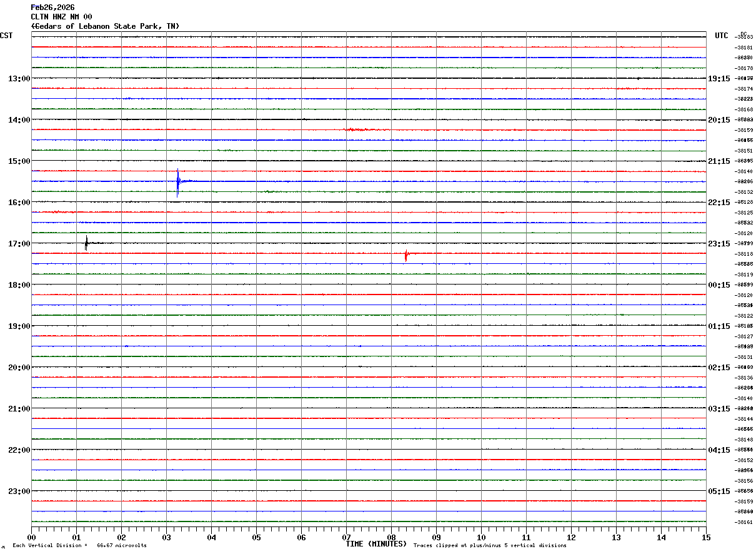The image size is (756, 554).
Task: Click the 10 tick on the minute axis
Action: click(x=481, y=537)
